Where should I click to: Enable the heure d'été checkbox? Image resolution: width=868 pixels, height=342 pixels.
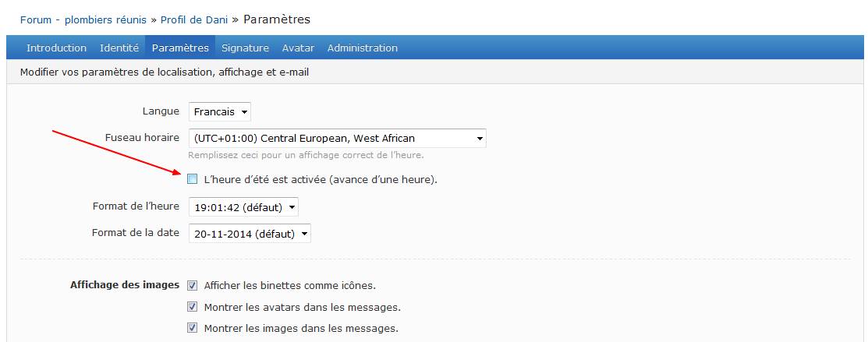[193, 179]
